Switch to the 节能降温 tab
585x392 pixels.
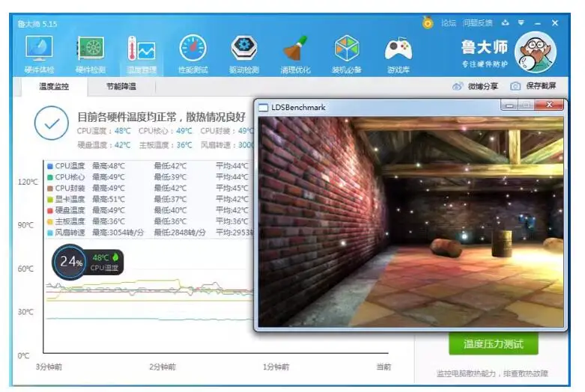121,87
